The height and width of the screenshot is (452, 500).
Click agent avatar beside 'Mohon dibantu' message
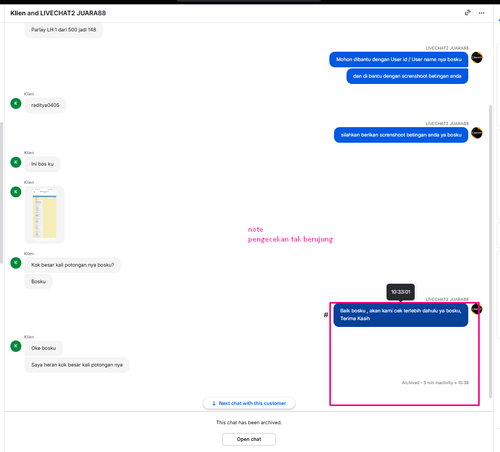point(477,58)
